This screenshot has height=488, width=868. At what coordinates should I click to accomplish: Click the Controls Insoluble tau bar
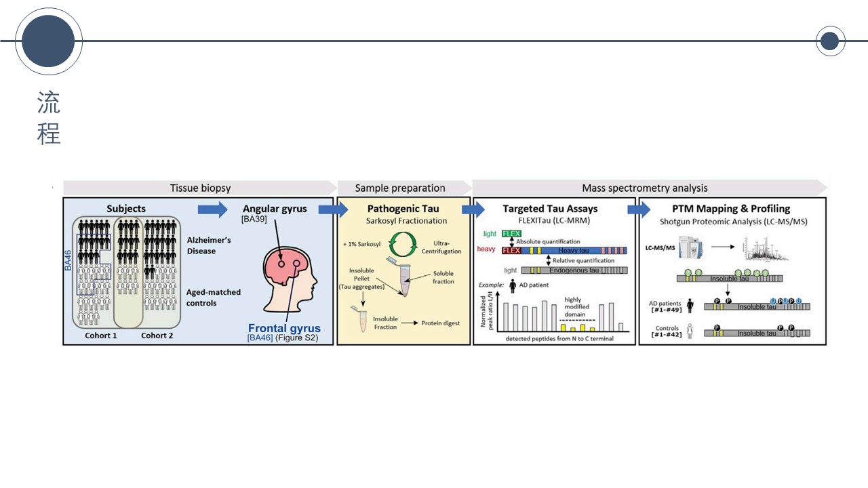757,333
